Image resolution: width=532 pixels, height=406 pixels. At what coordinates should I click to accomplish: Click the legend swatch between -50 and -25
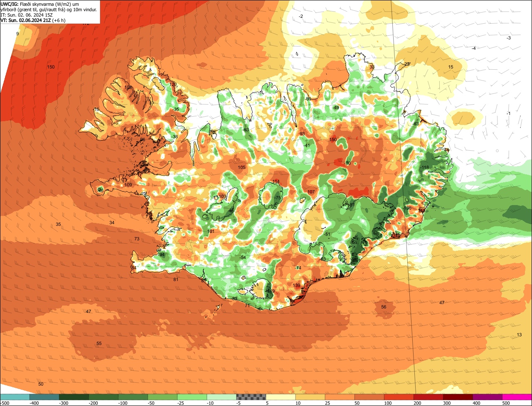(x=163, y=397)
